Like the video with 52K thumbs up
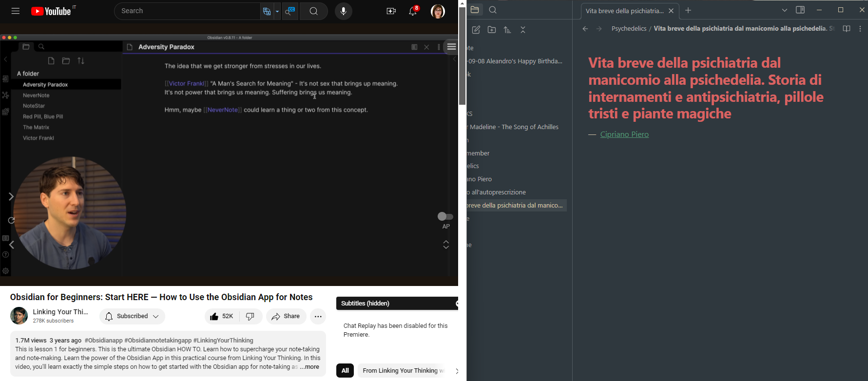Image resolution: width=868 pixels, height=381 pixels. 222,316
